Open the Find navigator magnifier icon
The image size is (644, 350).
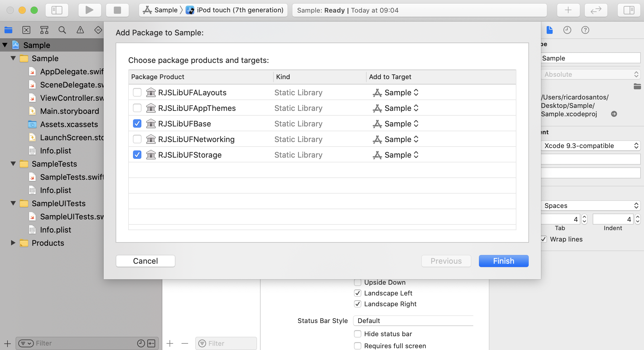62,30
